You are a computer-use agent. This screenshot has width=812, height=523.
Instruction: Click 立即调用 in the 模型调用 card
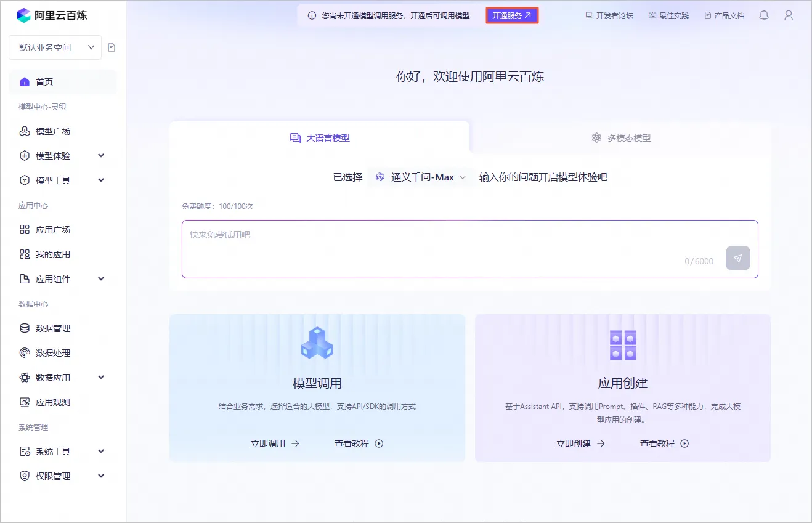tap(275, 443)
